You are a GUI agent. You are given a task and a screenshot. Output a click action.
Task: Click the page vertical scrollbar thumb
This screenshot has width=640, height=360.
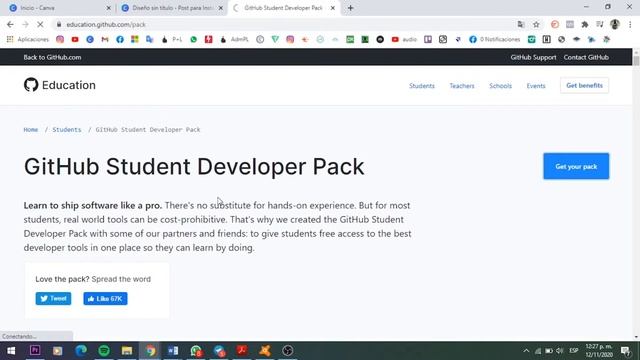point(636,60)
